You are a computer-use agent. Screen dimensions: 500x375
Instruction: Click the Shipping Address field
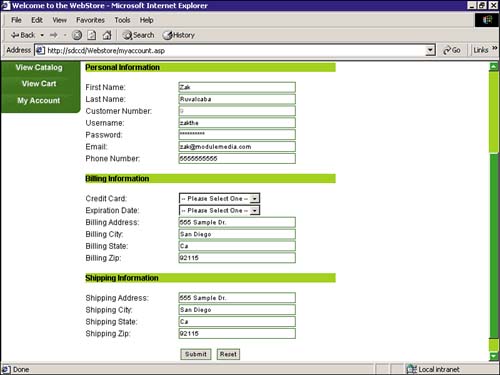tap(237, 298)
